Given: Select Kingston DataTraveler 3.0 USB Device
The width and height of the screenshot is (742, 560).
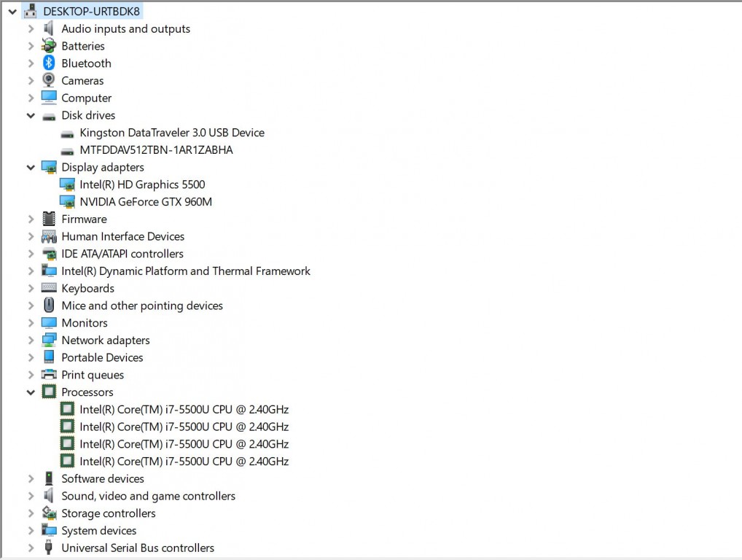Looking at the screenshot, I should point(172,133).
